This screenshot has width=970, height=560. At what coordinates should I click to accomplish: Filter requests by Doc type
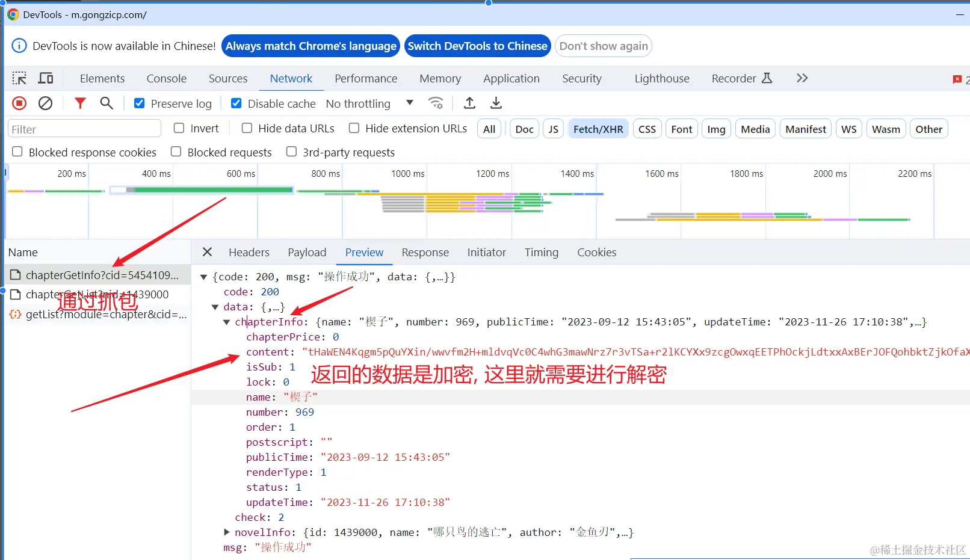[x=524, y=129]
